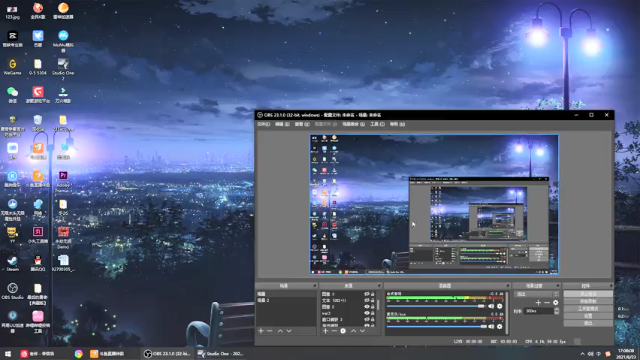The image size is (640, 360).
Task: Click the 工作室模式 Studio Mode button
Action: pos(588,309)
